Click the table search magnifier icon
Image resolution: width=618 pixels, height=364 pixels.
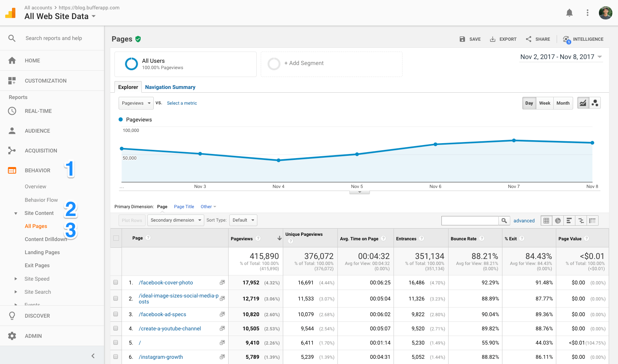504,220
